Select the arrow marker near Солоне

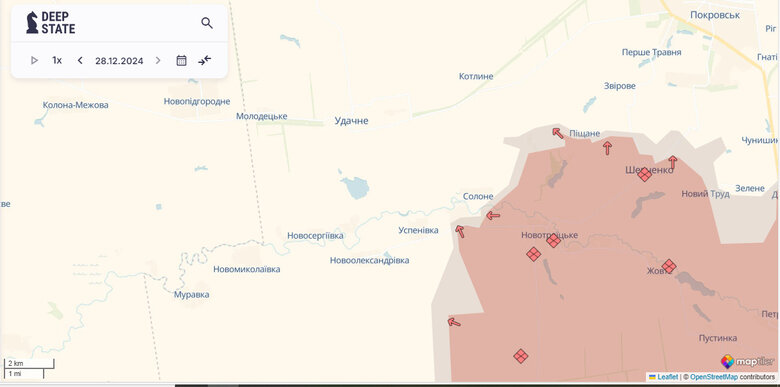(x=492, y=215)
